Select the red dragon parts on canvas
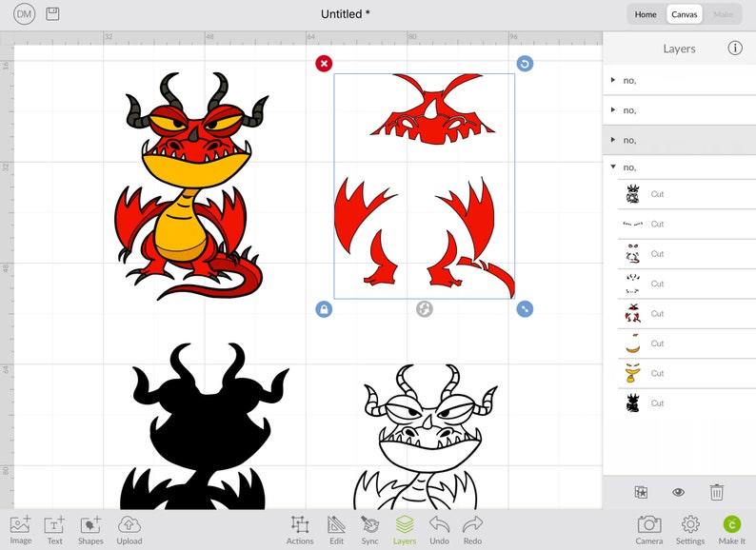 425,187
